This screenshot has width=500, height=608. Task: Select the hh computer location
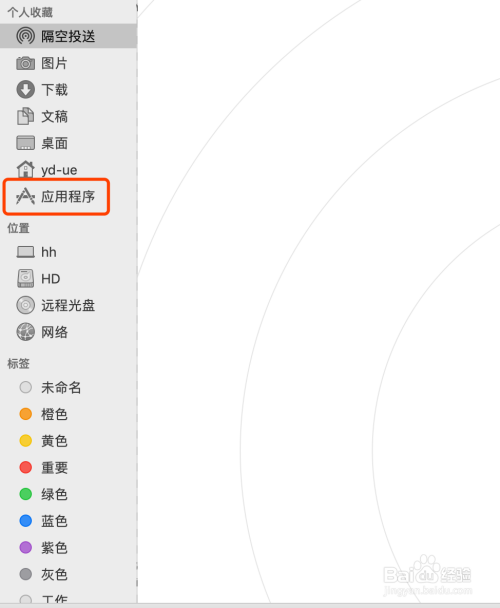(49, 252)
